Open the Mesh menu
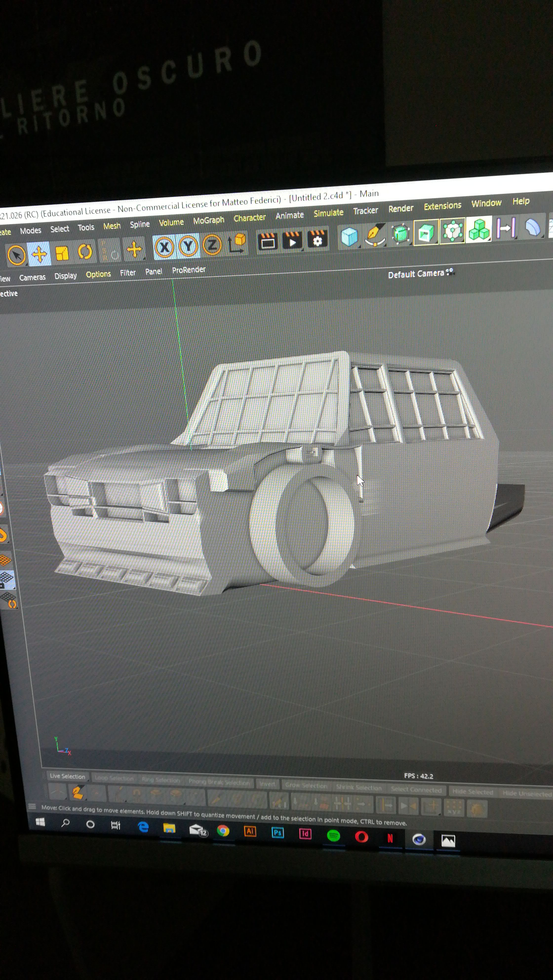 click(x=112, y=226)
